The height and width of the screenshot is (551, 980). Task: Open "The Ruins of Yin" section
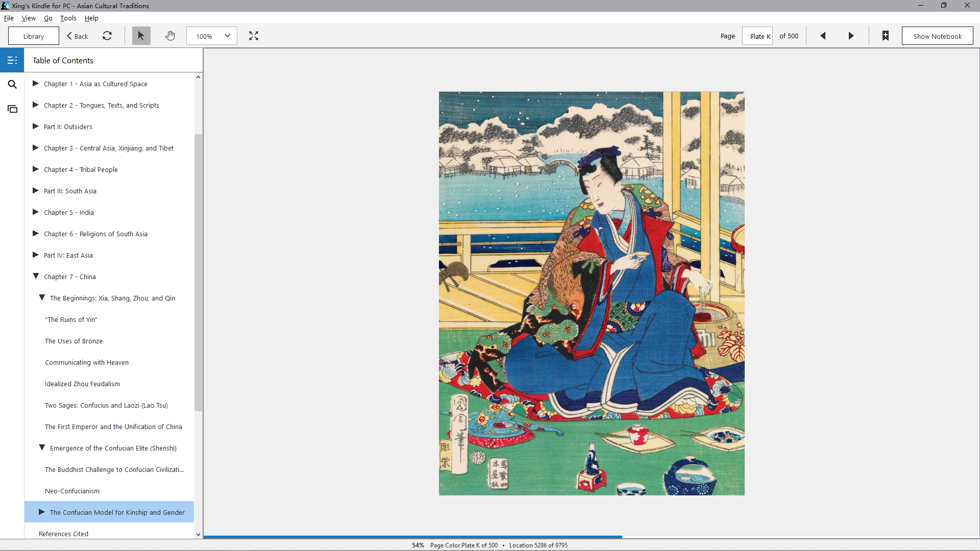(x=71, y=319)
